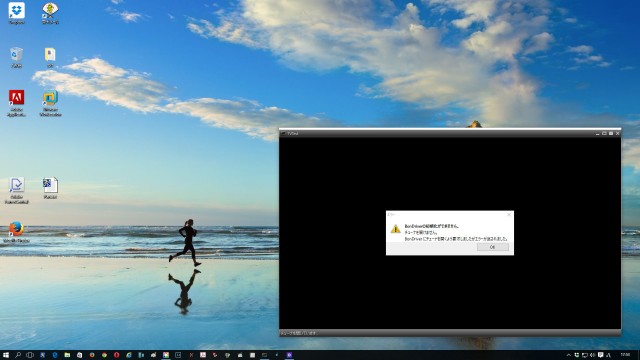
Task: Open the volume speaker icon in the tray
Action: 593,355
